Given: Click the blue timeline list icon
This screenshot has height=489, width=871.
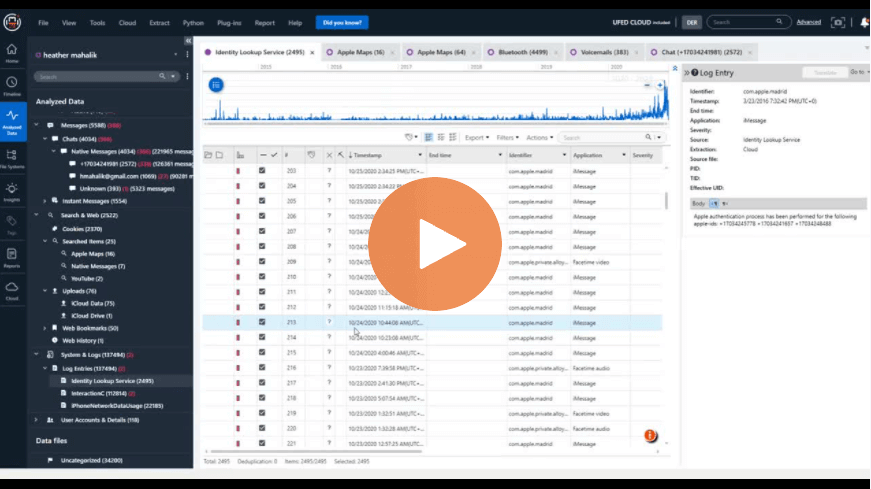Looking at the screenshot, I should pyautogui.click(x=216, y=84).
